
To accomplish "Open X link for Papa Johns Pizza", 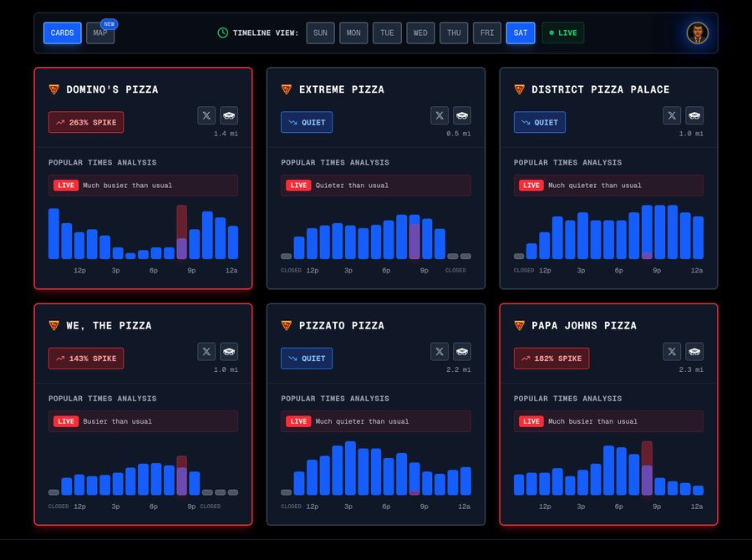I will click(x=672, y=352).
